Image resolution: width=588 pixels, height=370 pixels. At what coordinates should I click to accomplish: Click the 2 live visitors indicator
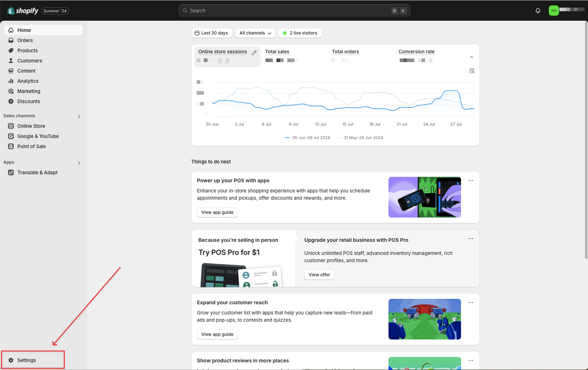(x=300, y=33)
